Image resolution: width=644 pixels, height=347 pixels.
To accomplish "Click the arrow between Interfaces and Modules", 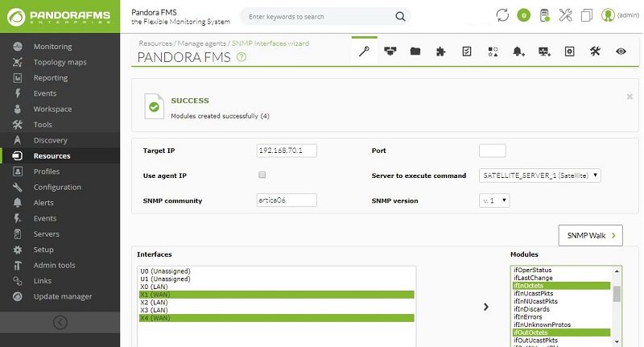I will tap(486, 307).
